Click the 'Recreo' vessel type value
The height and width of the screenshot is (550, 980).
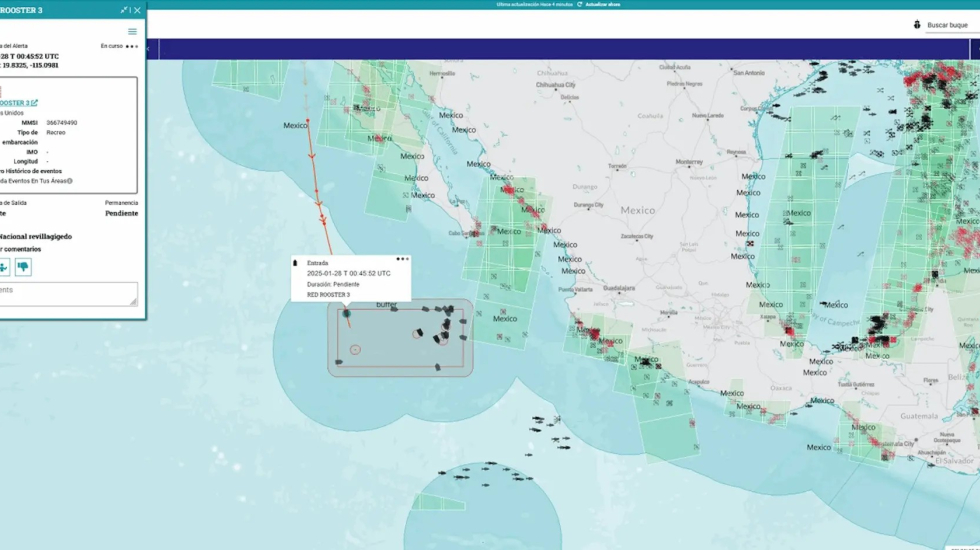[56, 132]
